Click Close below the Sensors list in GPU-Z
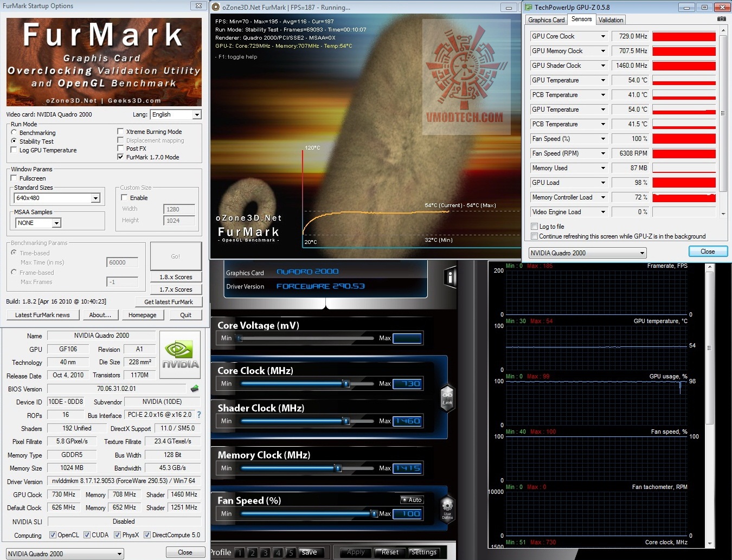 coord(708,252)
